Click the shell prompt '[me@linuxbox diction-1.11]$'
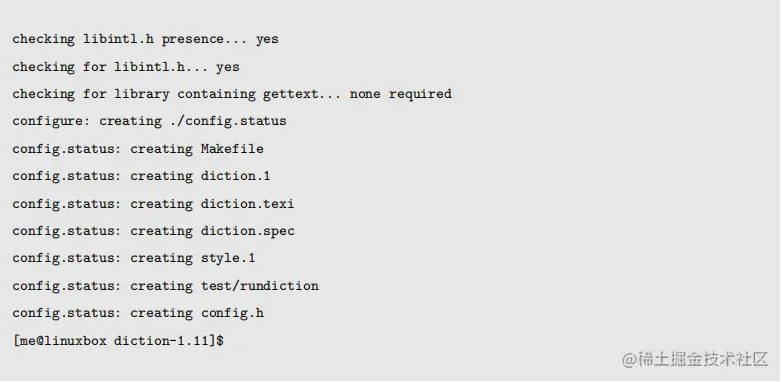The image size is (782, 382). coord(118,341)
